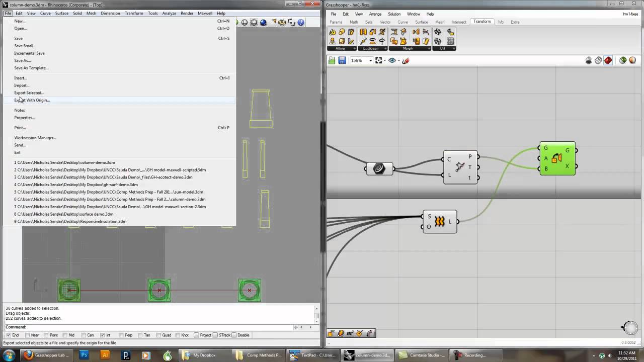Choose Export With Origin from File menu

[x=119, y=100]
